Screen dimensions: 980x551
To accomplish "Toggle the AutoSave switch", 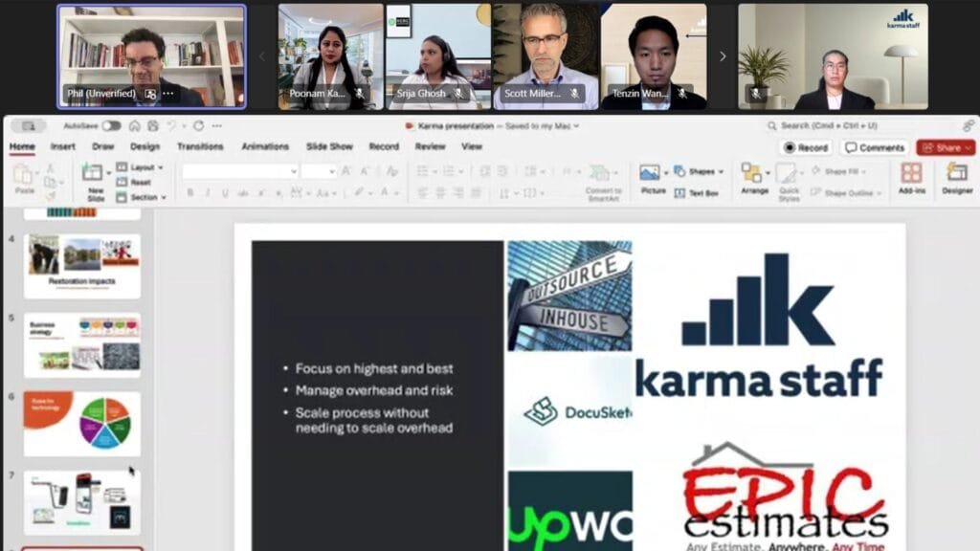I will [x=111, y=125].
